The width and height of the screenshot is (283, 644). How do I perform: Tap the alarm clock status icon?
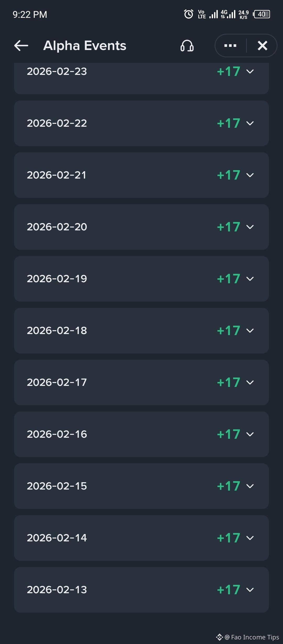[189, 14]
